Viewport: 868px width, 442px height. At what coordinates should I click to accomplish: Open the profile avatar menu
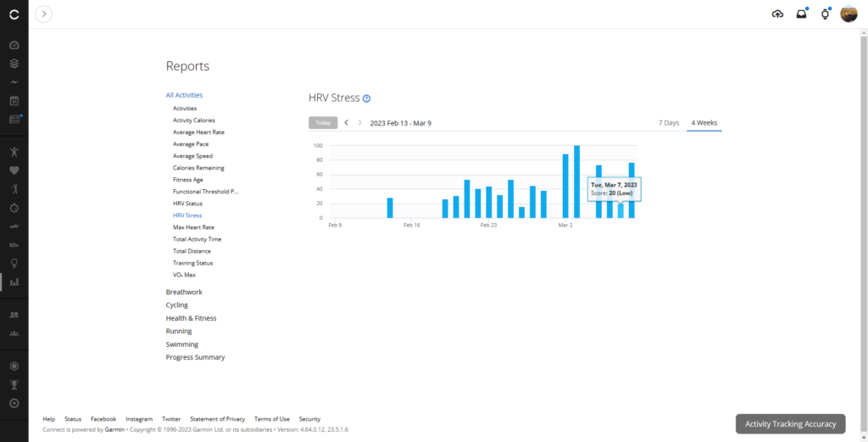pyautogui.click(x=849, y=14)
